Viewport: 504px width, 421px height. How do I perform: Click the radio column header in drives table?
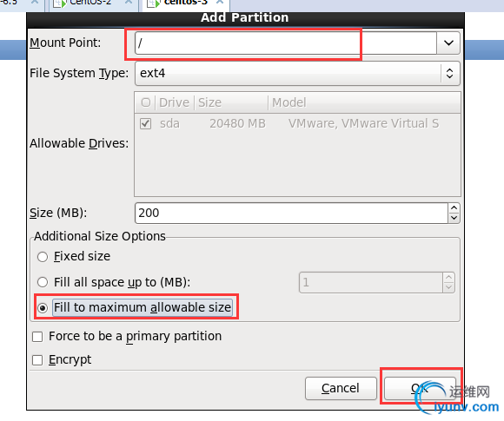coord(146,102)
